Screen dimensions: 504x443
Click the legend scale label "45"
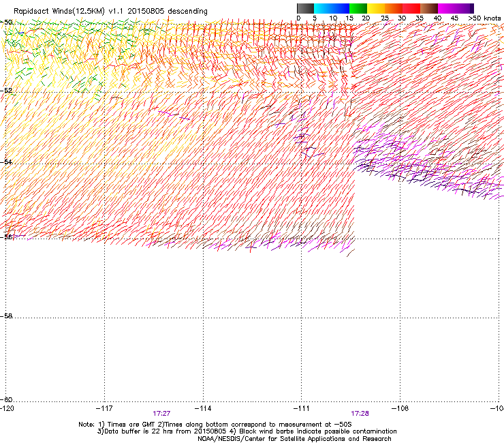coord(454,18)
